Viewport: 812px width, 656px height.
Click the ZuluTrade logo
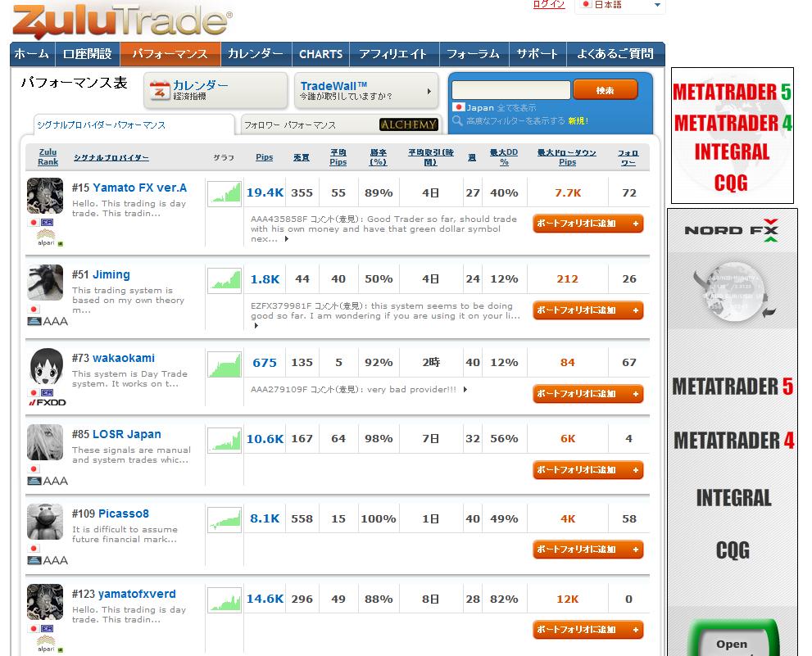[x=122, y=20]
